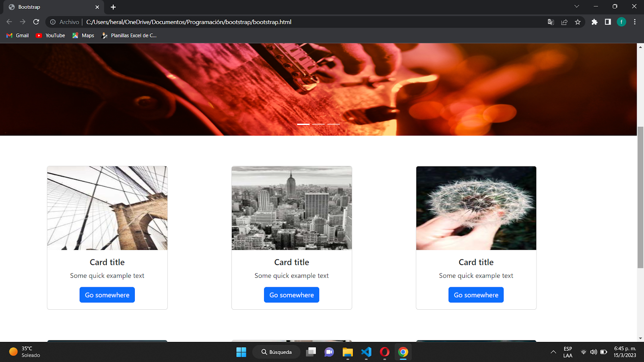The width and height of the screenshot is (644, 362).
Task: Click the page vertical scrollbar thumb
Action: pos(640,197)
